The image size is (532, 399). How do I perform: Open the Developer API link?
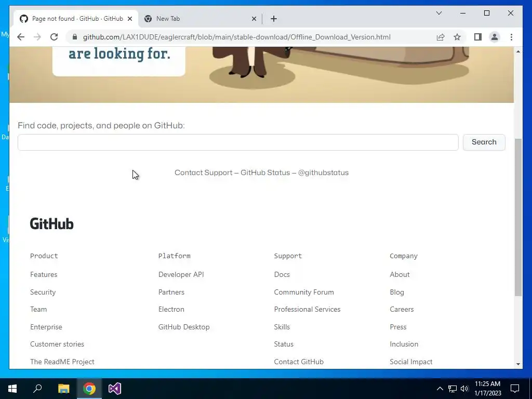tap(181, 274)
